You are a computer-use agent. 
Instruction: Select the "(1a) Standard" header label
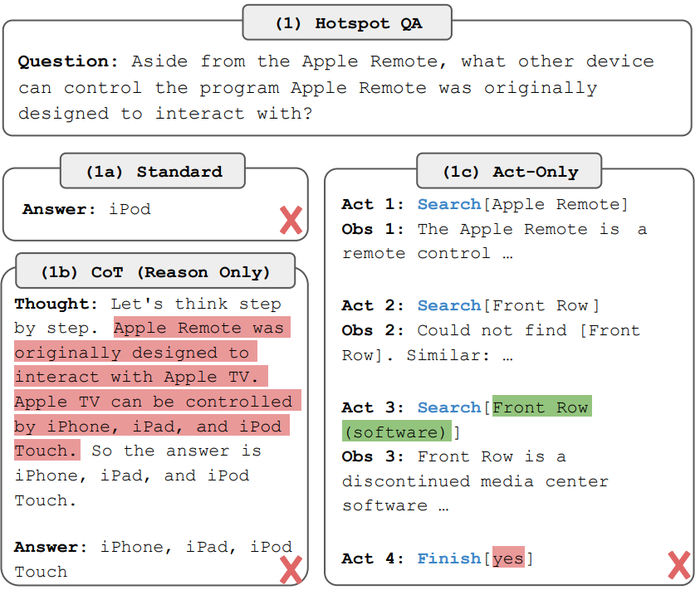coord(154,172)
